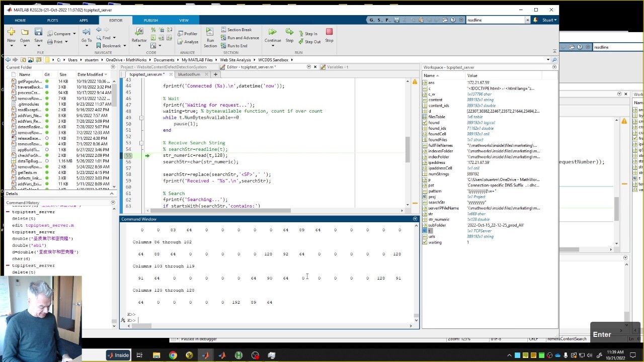Click the debugger Step icon

290,32
